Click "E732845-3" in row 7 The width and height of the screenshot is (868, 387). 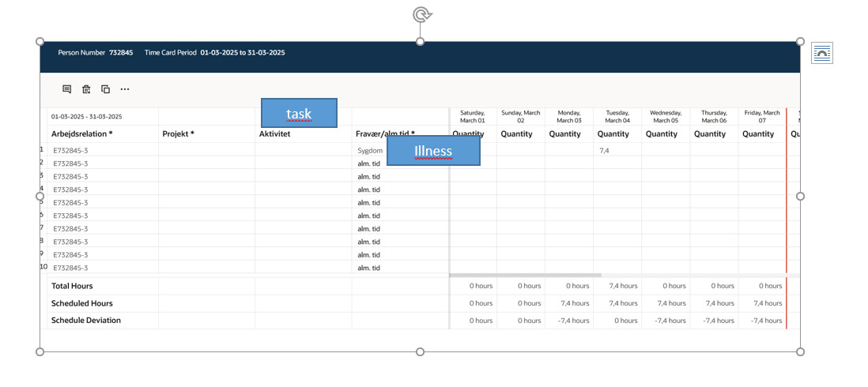(x=71, y=228)
